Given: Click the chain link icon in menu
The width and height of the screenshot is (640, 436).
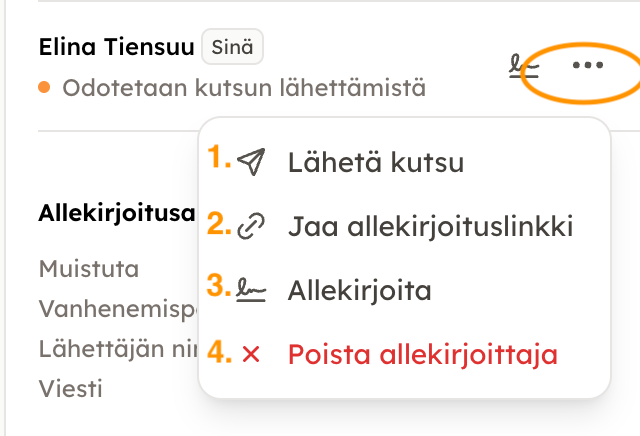Looking at the screenshot, I should [251, 227].
